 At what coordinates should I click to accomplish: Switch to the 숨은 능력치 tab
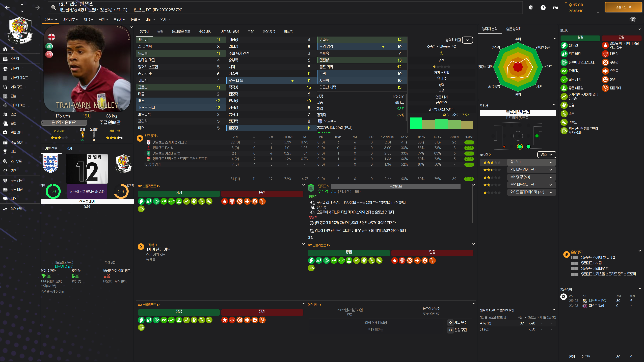tap(514, 29)
